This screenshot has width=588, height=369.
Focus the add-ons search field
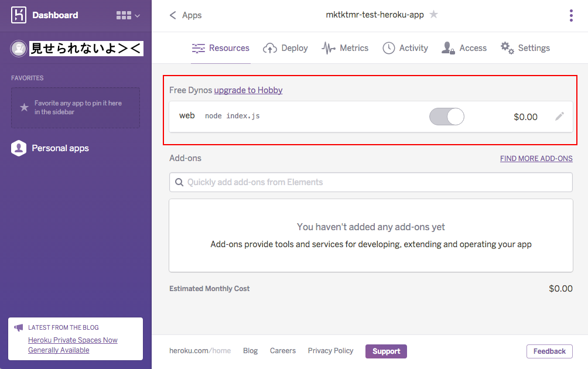pos(371,182)
